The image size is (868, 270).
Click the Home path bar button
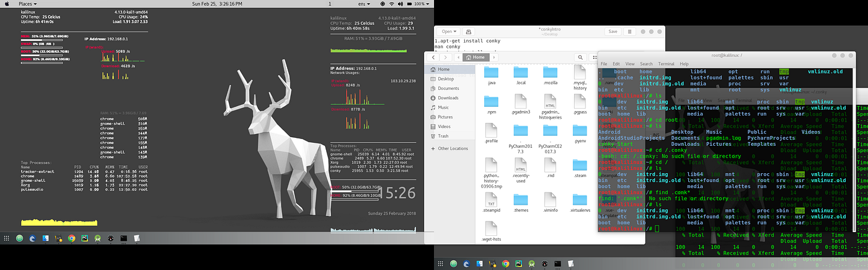pos(476,57)
